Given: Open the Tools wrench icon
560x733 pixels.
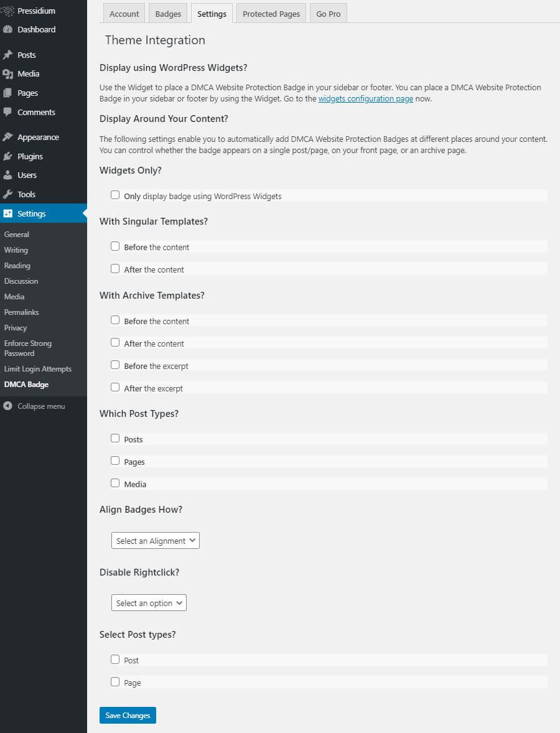Looking at the screenshot, I should tap(7, 194).
